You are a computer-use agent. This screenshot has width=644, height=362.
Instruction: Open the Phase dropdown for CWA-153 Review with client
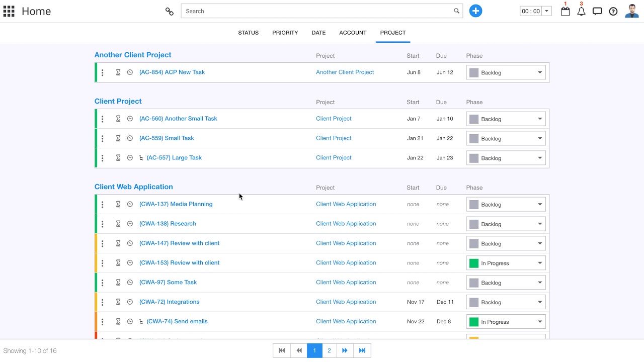(x=506, y=263)
